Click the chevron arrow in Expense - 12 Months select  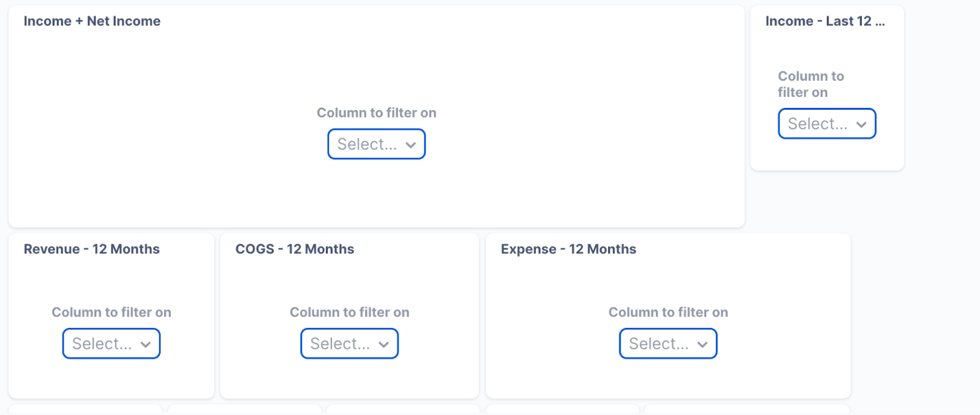(x=702, y=344)
